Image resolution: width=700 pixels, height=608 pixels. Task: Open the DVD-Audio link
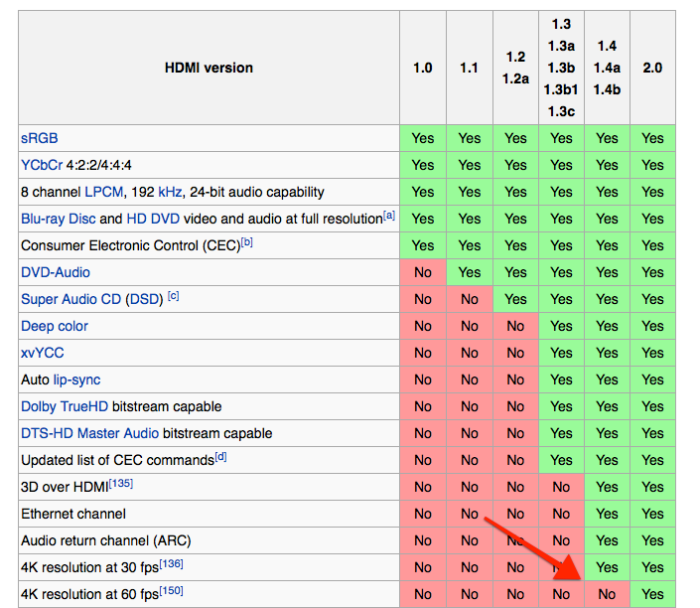pyautogui.click(x=56, y=272)
